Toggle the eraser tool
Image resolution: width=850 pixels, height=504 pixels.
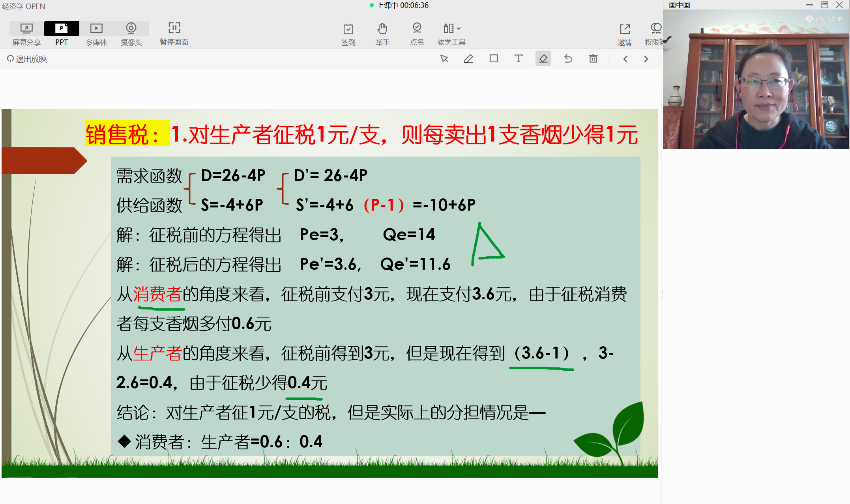pyautogui.click(x=543, y=59)
